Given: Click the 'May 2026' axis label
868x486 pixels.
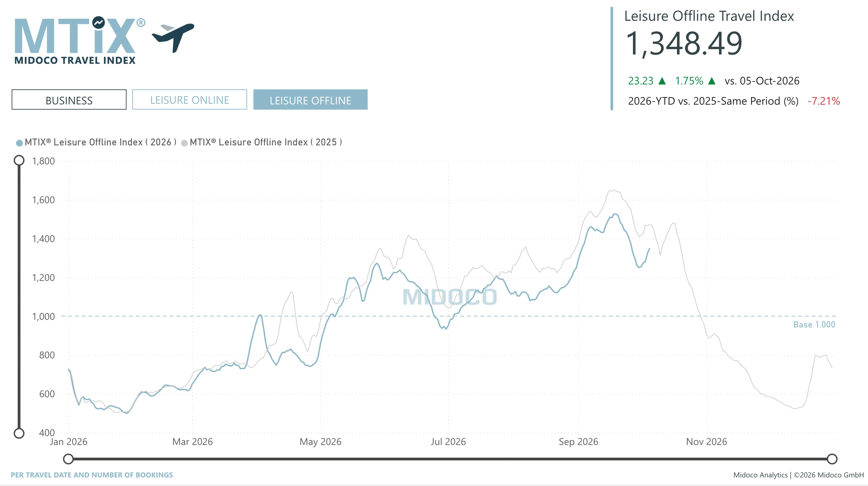Looking at the screenshot, I should (320, 442).
